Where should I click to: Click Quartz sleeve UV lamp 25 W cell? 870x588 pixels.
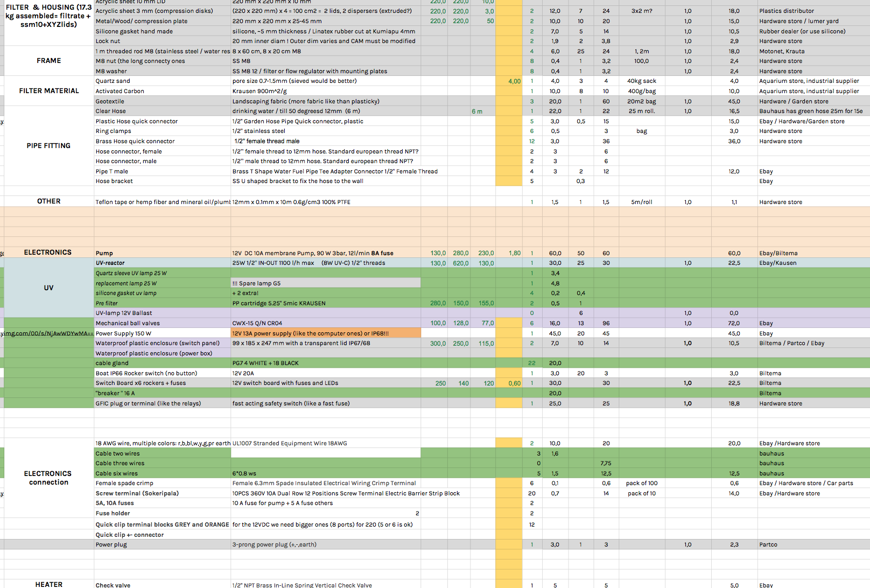(x=163, y=274)
